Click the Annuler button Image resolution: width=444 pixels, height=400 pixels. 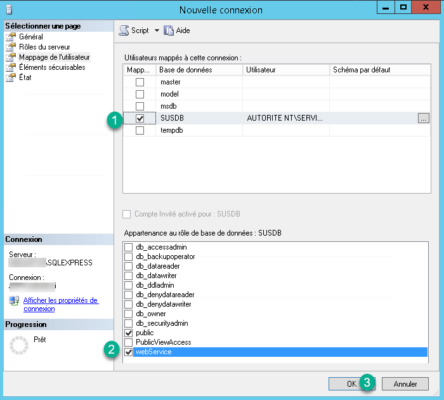[405, 384]
